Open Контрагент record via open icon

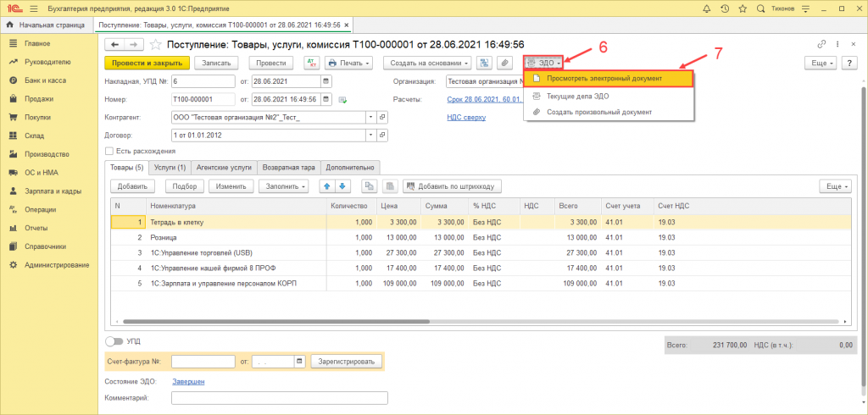382,118
